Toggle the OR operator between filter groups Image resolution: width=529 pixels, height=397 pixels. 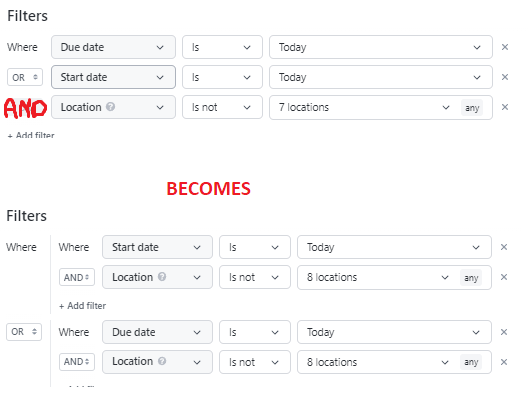(24, 332)
